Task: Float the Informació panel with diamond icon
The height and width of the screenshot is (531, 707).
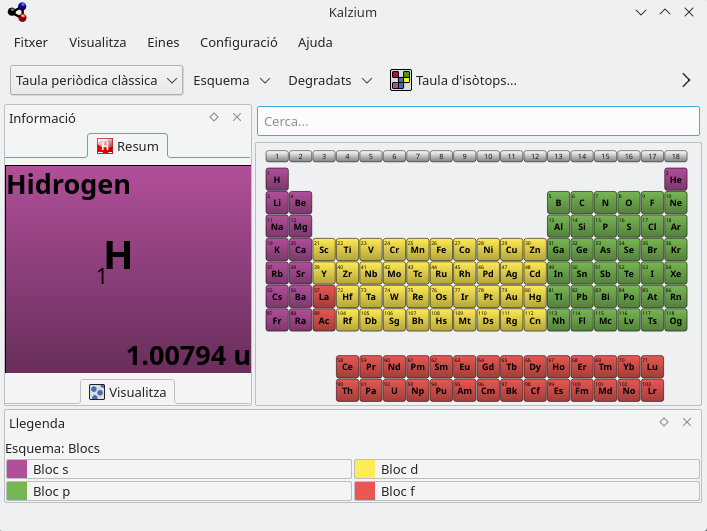Action: pyautogui.click(x=214, y=117)
